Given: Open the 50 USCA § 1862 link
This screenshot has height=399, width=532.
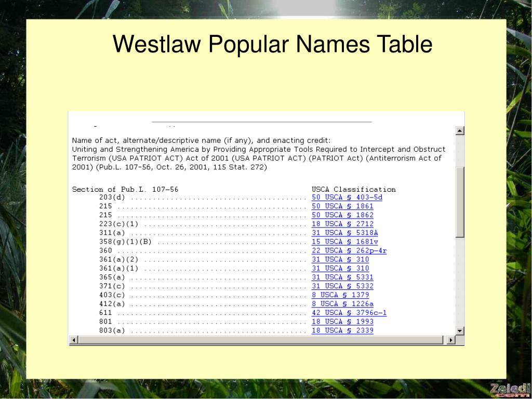Looking at the screenshot, I should tap(342, 215).
